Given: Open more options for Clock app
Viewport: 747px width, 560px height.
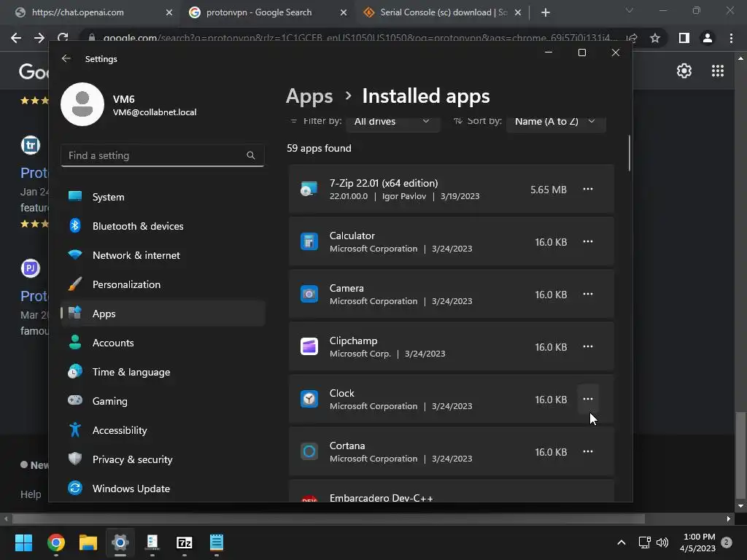Looking at the screenshot, I should (x=588, y=399).
